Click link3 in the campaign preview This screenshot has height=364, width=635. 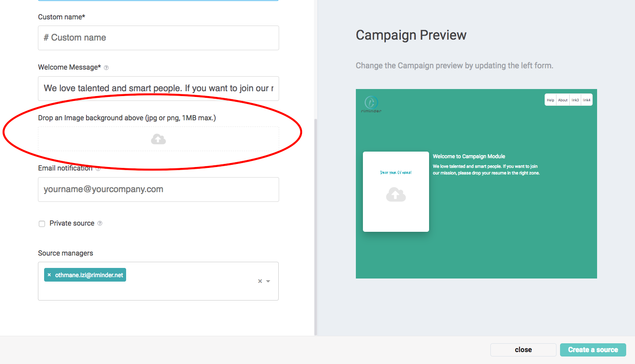tap(575, 100)
